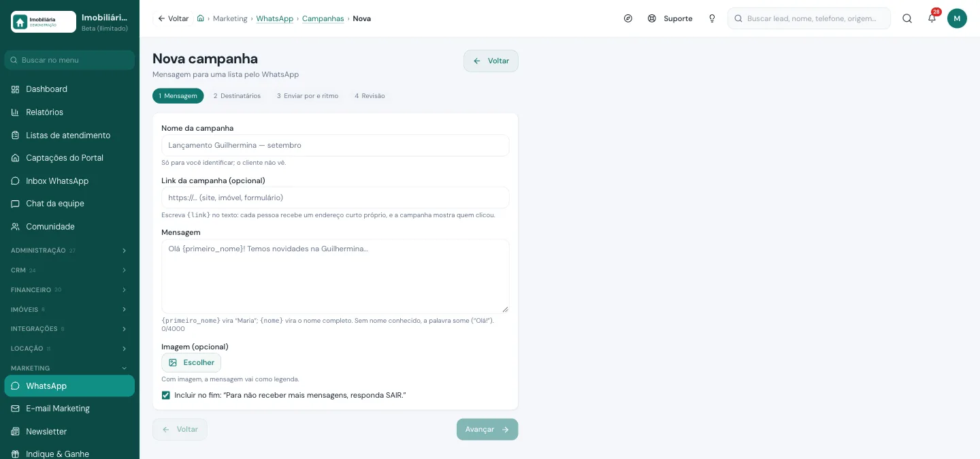Focus the Buscar no menu field
This screenshot has height=459, width=980.
(x=69, y=60)
